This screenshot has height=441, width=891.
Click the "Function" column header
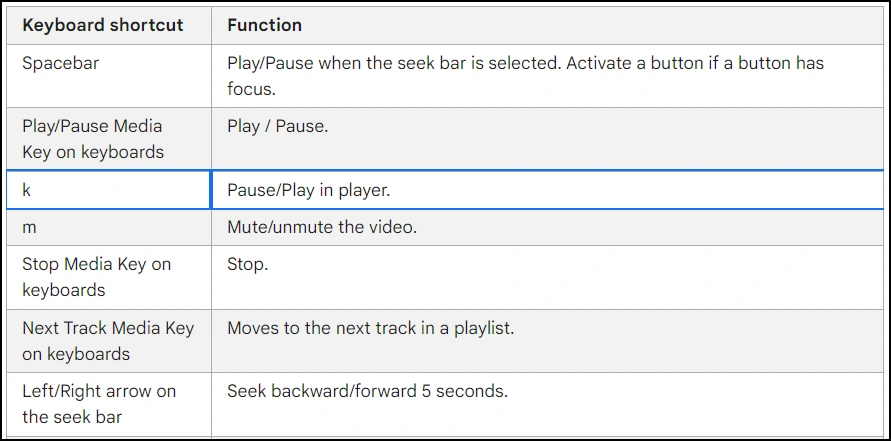click(x=265, y=25)
